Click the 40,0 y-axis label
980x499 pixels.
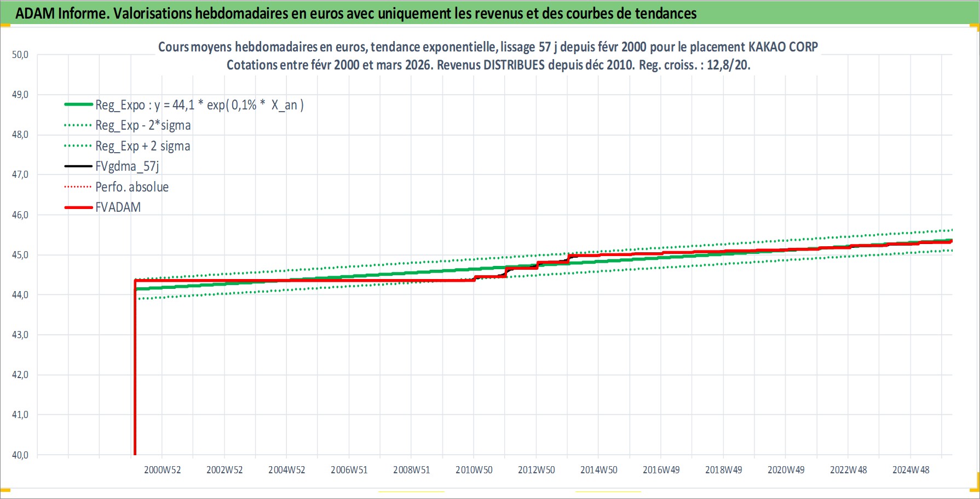coord(20,455)
